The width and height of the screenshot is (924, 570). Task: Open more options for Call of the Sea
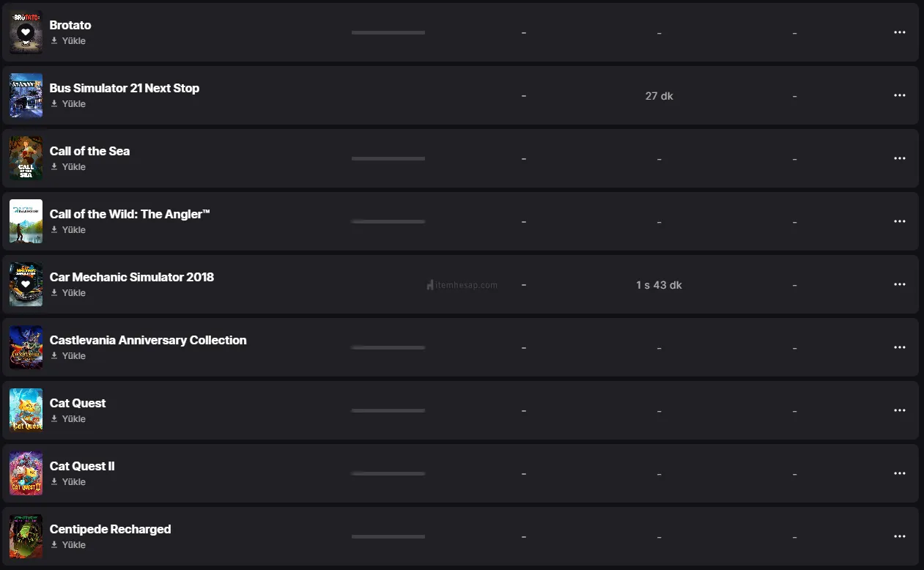(900, 158)
